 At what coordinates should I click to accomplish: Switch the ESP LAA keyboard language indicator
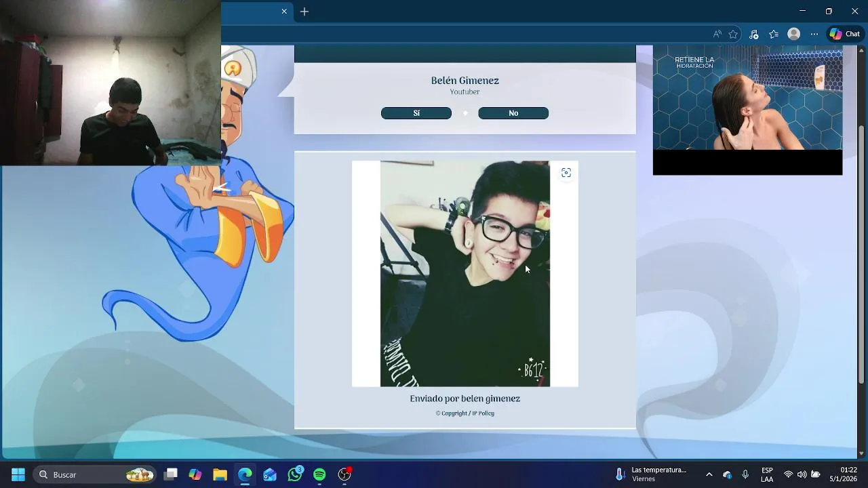(x=767, y=474)
